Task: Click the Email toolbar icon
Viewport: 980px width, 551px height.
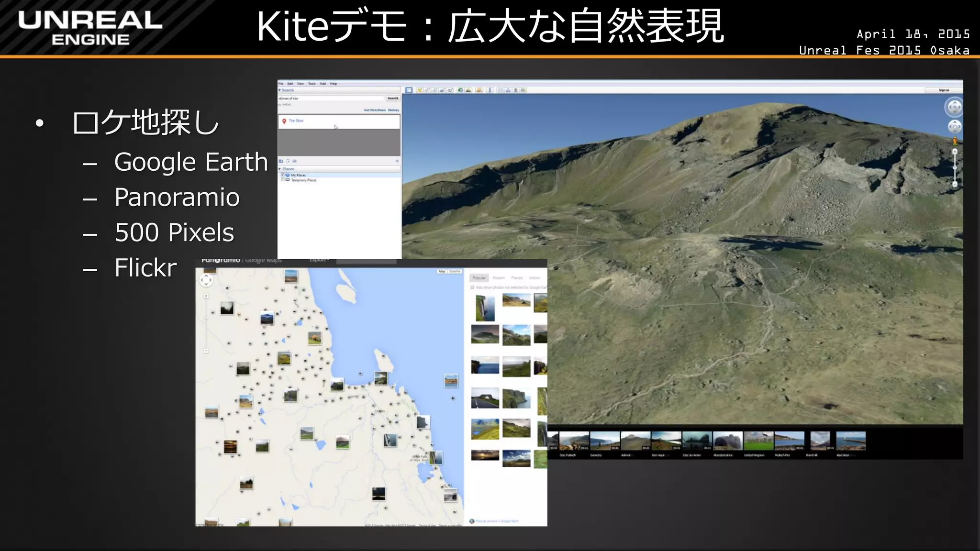Action: 501,90
